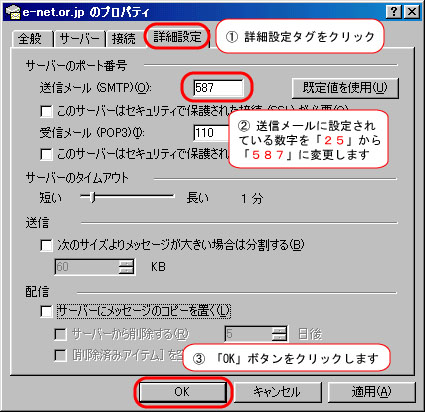The image size is (425, 412).
Task: Click the KB size spinner arrows
Action: click(126, 267)
